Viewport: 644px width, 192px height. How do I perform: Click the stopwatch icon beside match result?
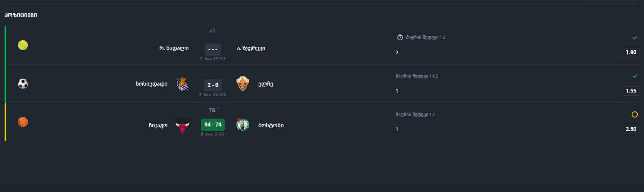(400, 37)
